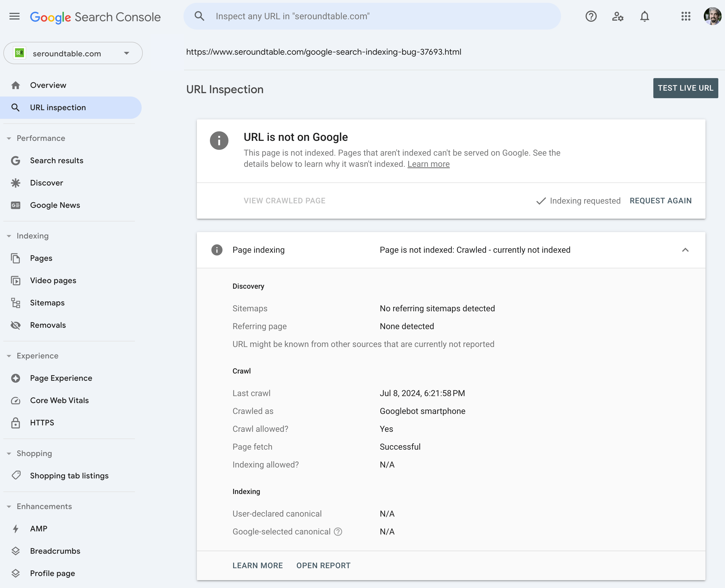Click the URL inspection magnifier icon
The image size is (725, 588).
[16, 108]
